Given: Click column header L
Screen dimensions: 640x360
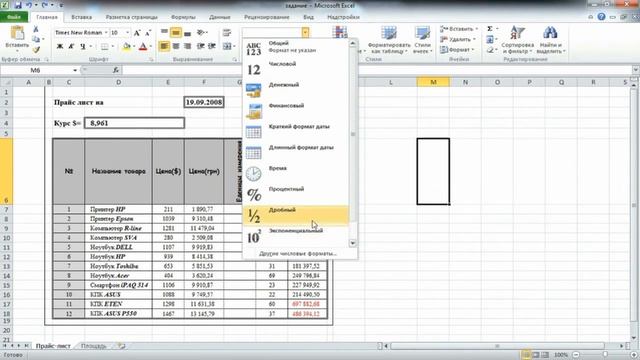Looking at the screenshot, I should pyautogui.click(x=391, y=82).
